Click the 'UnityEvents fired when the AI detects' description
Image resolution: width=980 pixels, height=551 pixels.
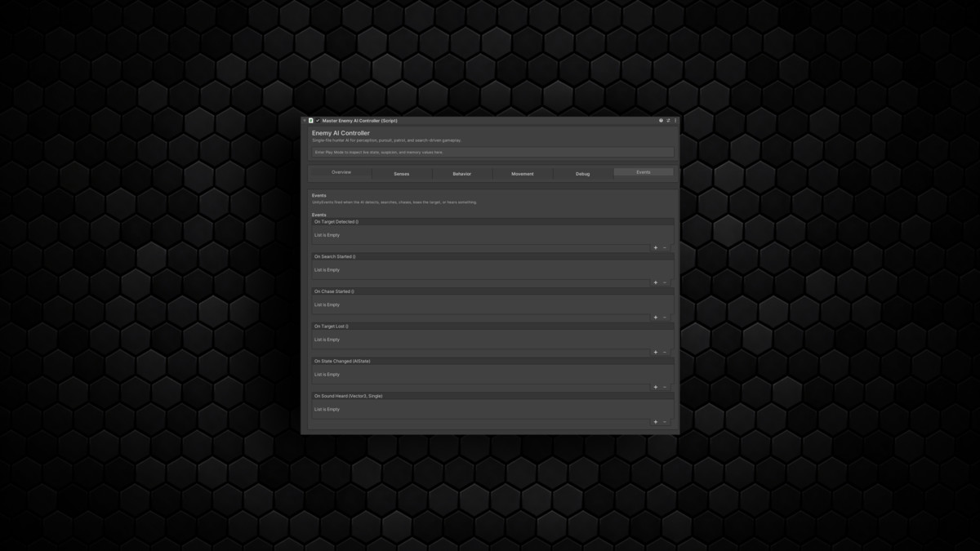coord(394,202)
